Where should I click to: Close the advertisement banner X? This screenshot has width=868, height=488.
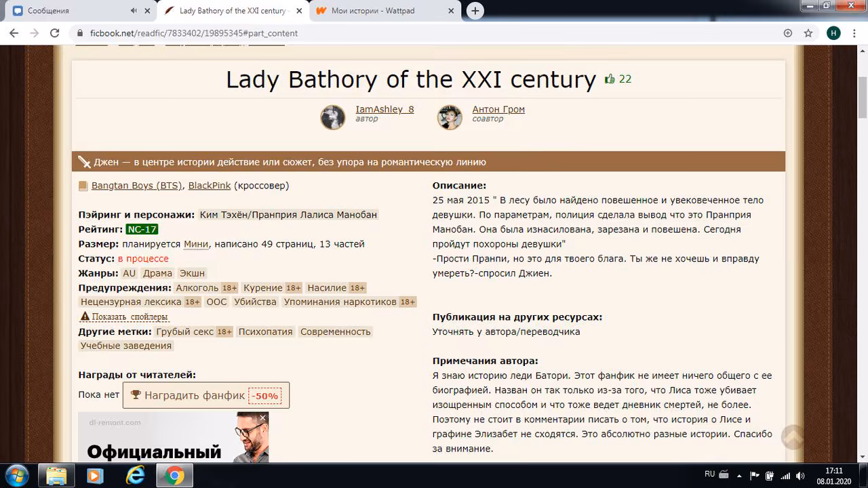pyautogui.click(x=263, y=418)
